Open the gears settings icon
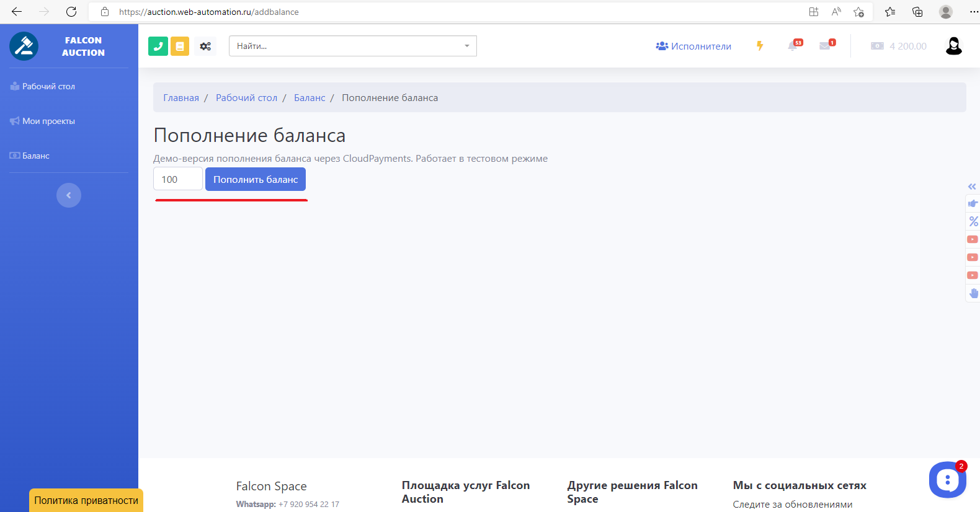The width and height of the screenshot is (980, 512). [205, 46]
